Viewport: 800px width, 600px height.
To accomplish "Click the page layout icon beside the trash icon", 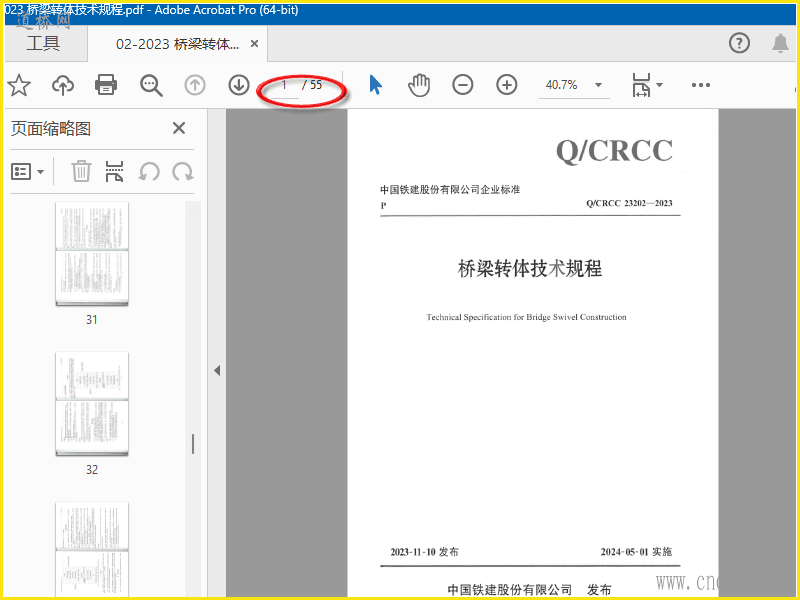I will click(x=114, y=171).
